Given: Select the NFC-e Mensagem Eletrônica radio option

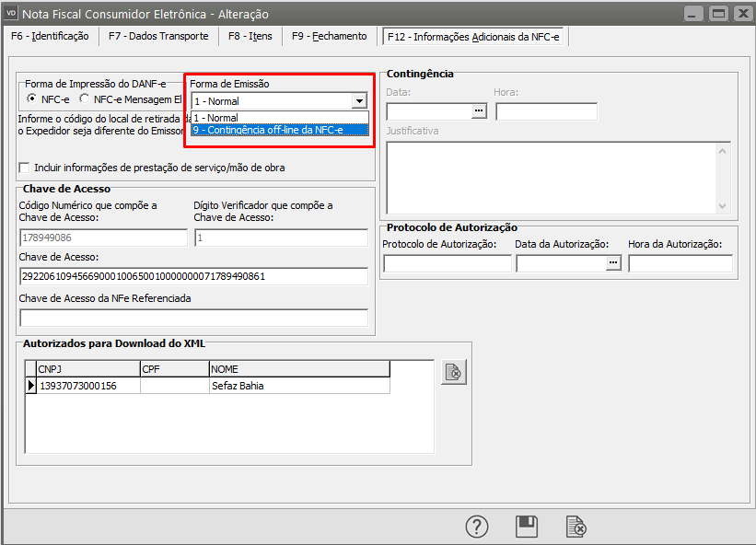Looking at the screenshot, I should point(85,99).
